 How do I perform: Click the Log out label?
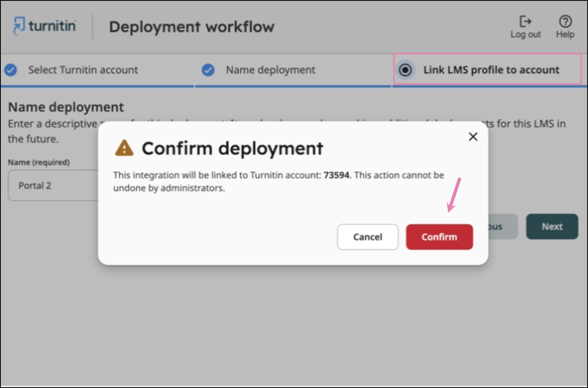(x=525, y=35)
